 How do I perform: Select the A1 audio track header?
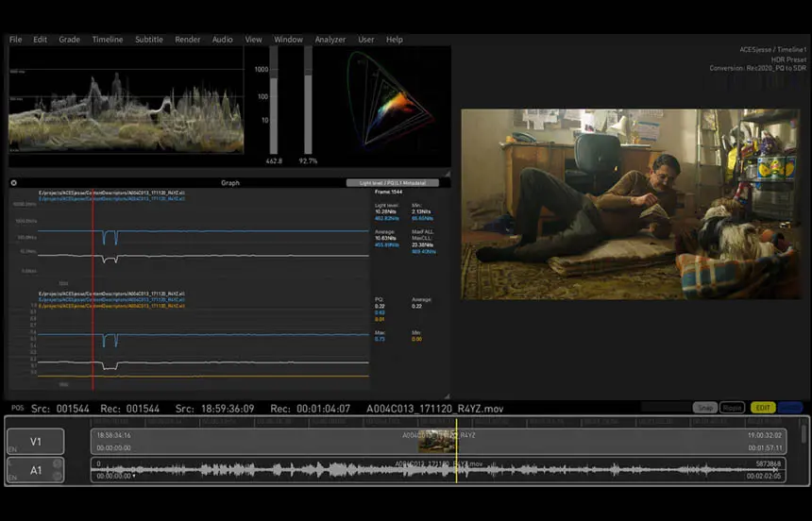pos(35,470)
